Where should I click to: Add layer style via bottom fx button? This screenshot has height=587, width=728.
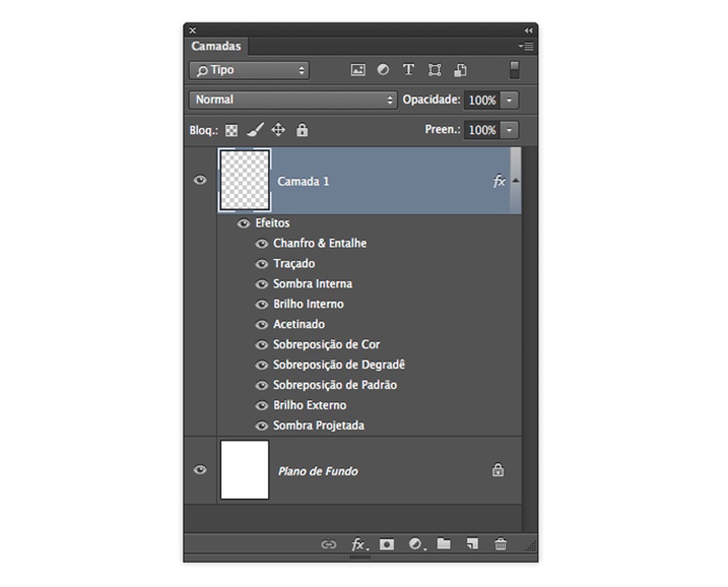(x=360, y=544)
